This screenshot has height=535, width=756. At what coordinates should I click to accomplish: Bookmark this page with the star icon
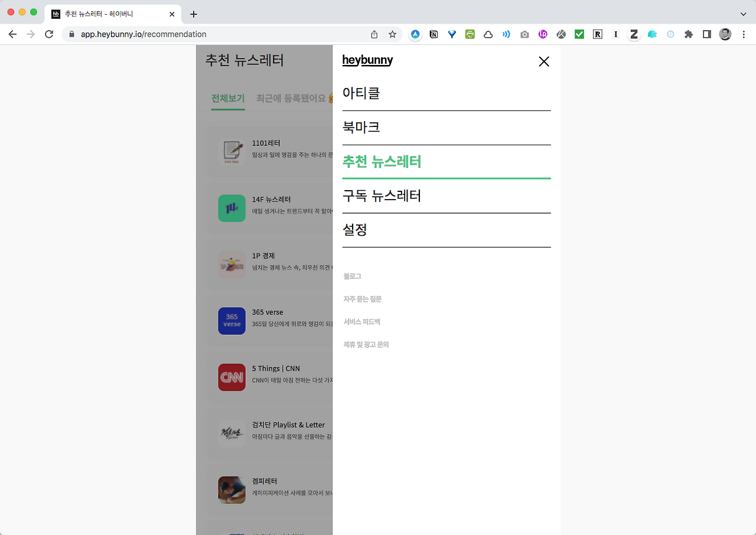[x=392, y=34]
